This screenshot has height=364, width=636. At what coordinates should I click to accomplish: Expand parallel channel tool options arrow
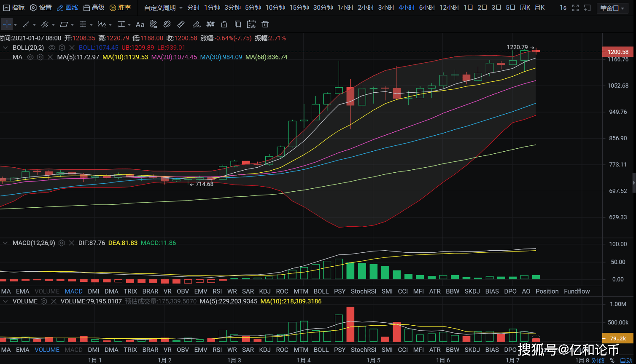click(53, 25)
